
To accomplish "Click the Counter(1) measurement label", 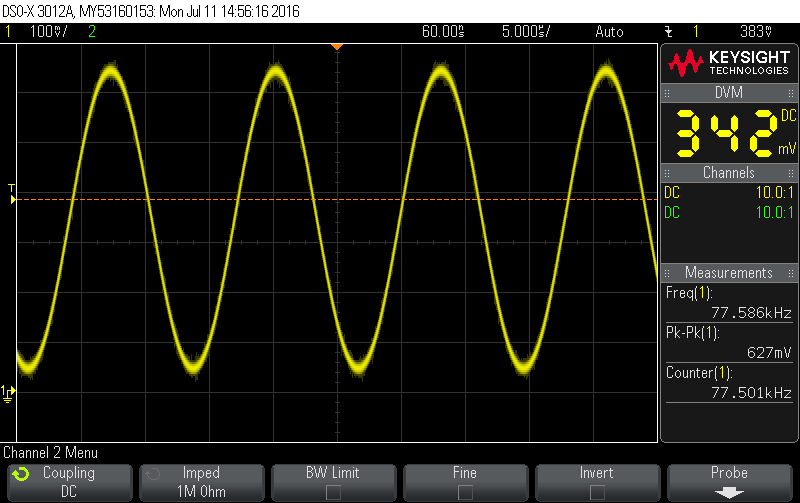I will [699, 373].
